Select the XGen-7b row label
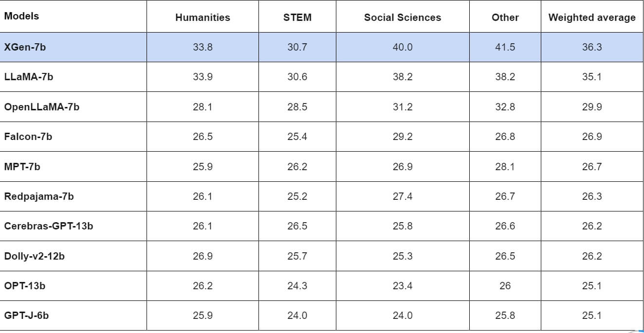Screen dimensions: 644x333 click(x=25, y=47)
